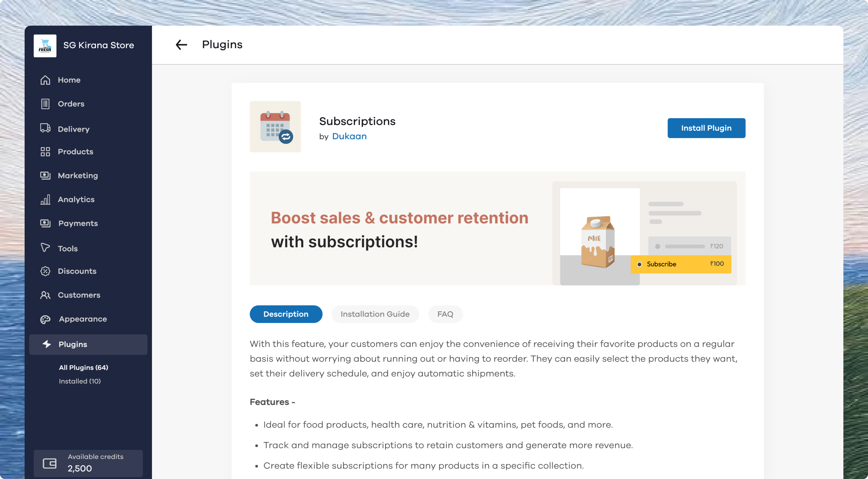Open the Delivery label in sidebar
The width and height of the screenshot is (868, 479).
point(74,129)
